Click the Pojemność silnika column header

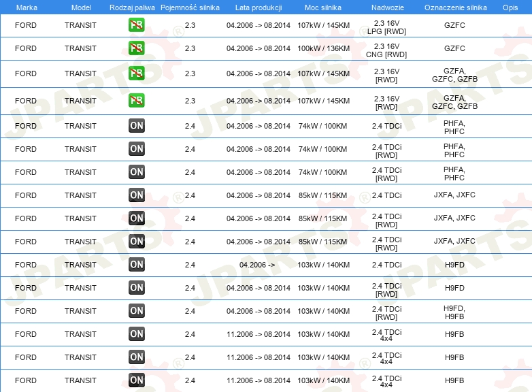(x=190, y=7)
